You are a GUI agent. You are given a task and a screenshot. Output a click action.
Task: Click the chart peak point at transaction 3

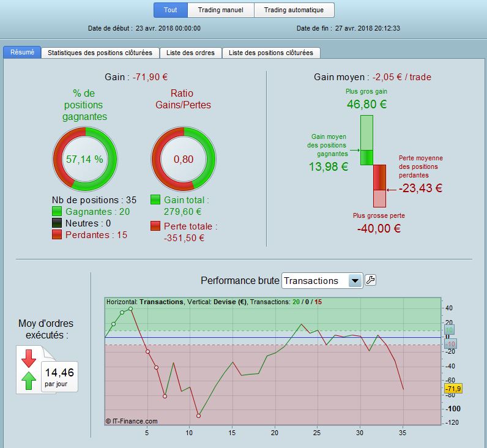click(x=130, y=309)
